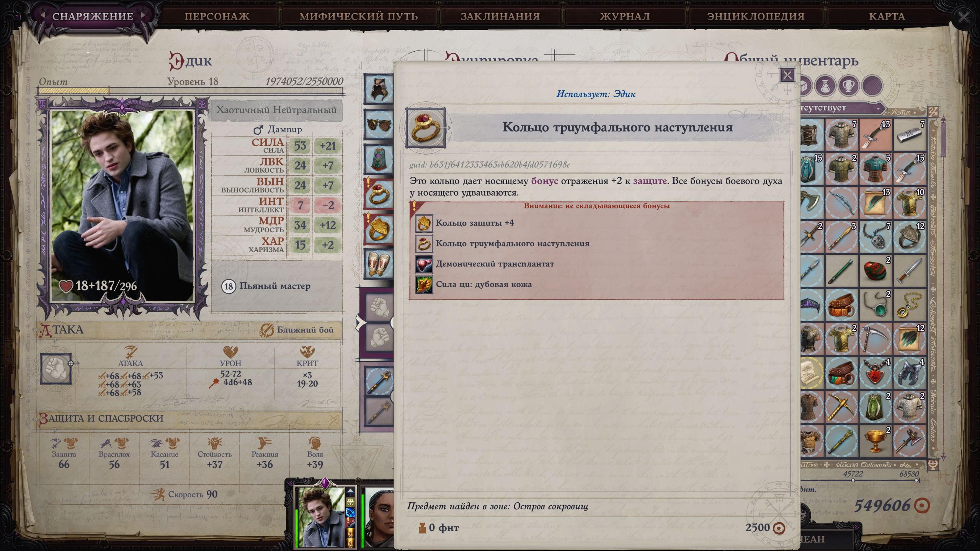980x551 pixels.
Task: Click the pickaxe item in inventory
Action: click(x=841, y=407)
